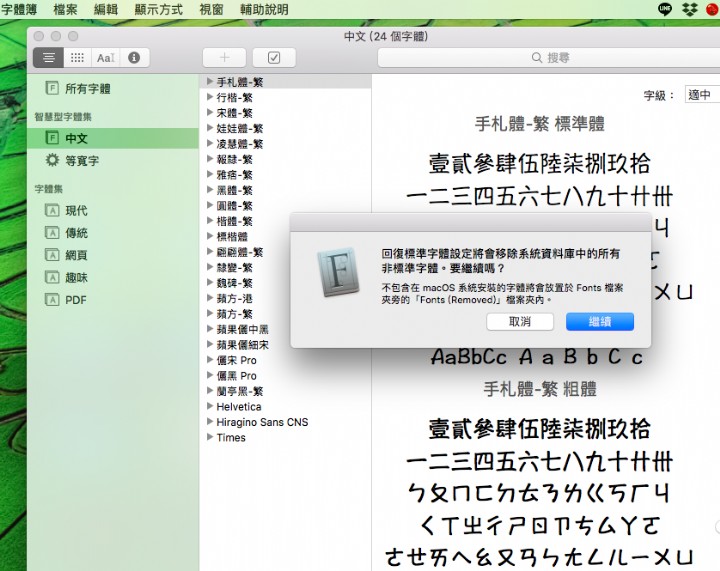Open the 檔案 menu
720x571 pixels.
point(65,9)
